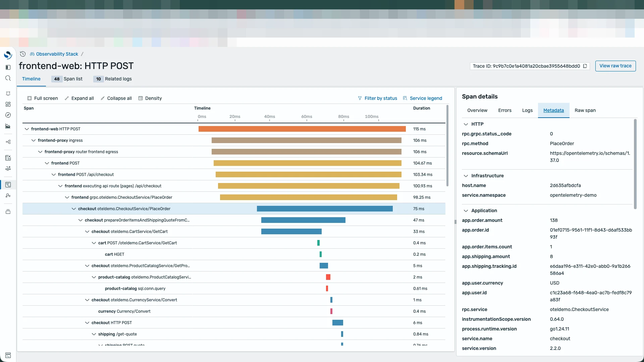Open the Filter by status menu
This screenshot has width=644, height=362.
click(377, 98)
